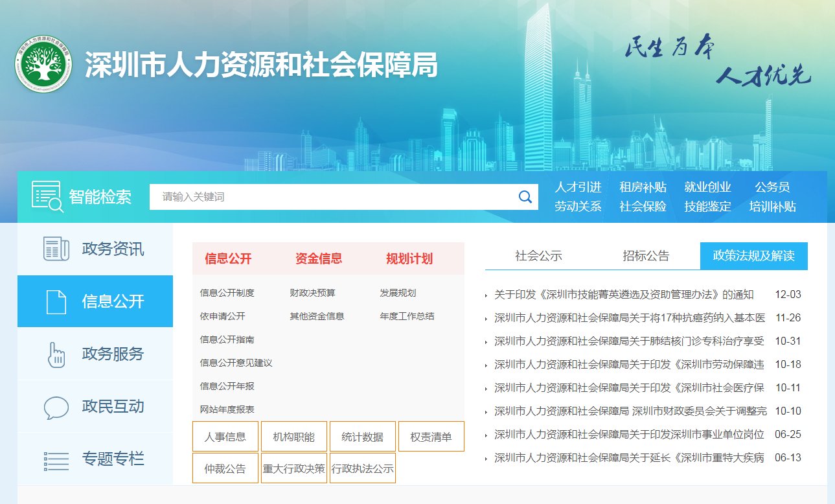Click the 行政执法公示 button
The height and width of the screenshot is (504, 835).
363,468
